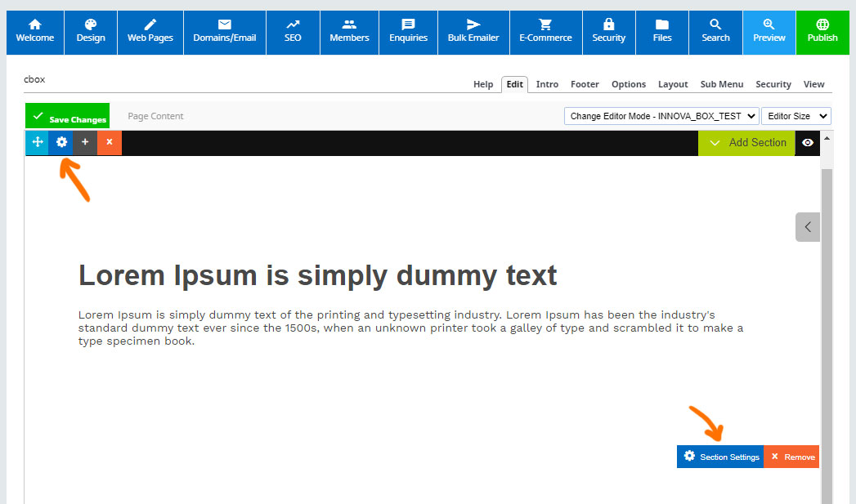Open the Design palette menu
Screen dimensions: 856x504
(x=91, y=32)
